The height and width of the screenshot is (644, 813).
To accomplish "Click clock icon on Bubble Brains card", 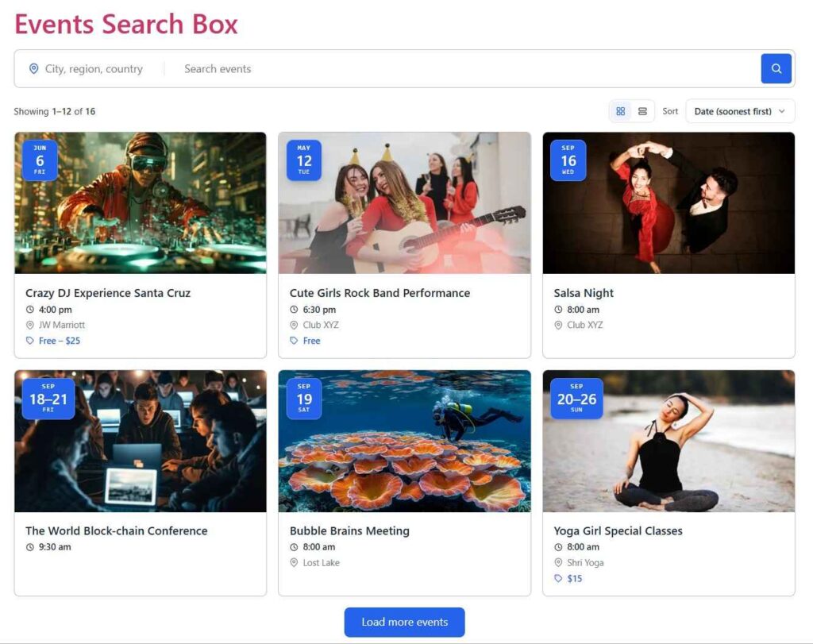I will [x=294, y=547].
